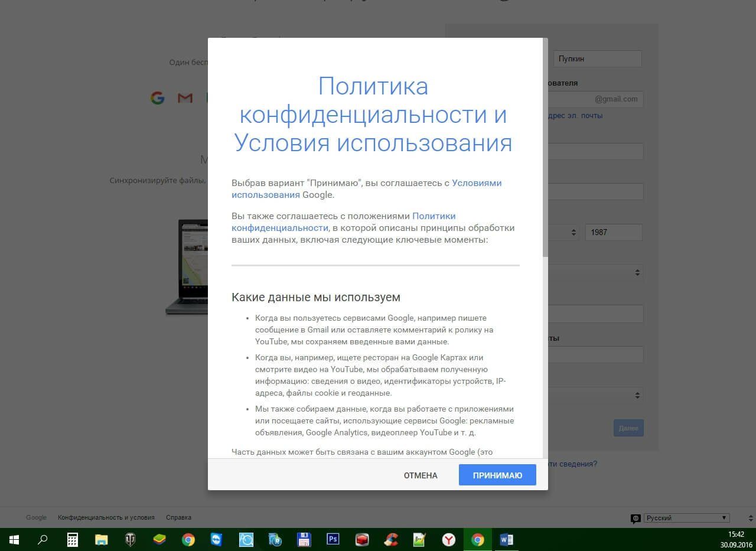Launch World of Tanks from the taskbar
756x551 pixels.
(x=130, y=539)
